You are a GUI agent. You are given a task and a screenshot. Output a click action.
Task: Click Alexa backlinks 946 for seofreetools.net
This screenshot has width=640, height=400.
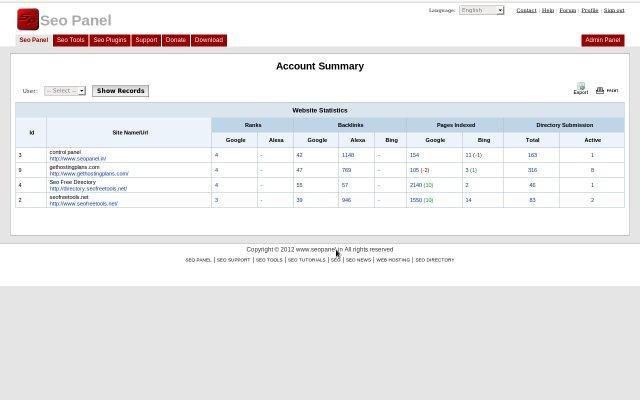tap(346, 200)
